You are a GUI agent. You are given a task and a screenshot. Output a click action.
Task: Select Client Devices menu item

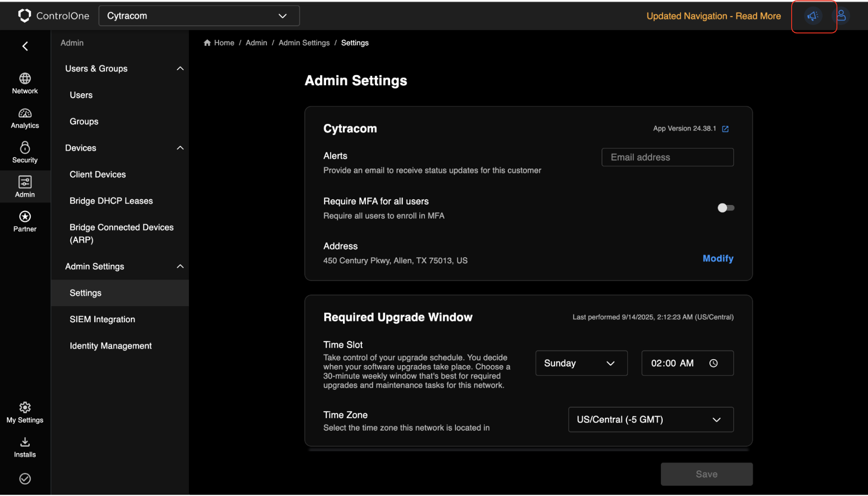tap(97, 174)
